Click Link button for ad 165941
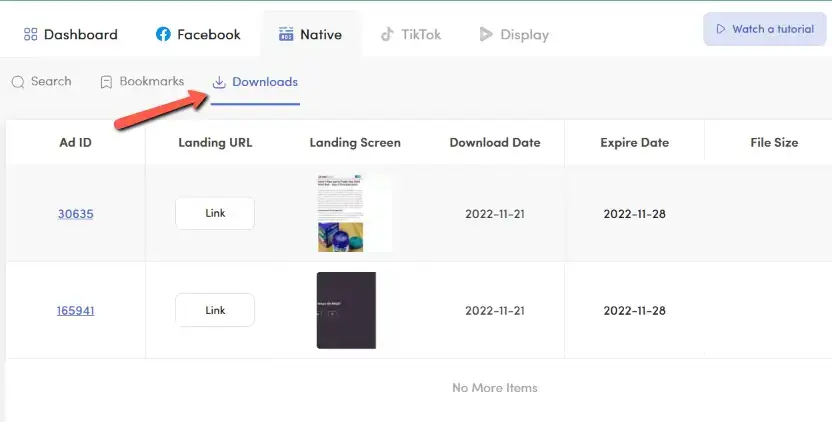The image size is (832, 422). tap(215, 310)
